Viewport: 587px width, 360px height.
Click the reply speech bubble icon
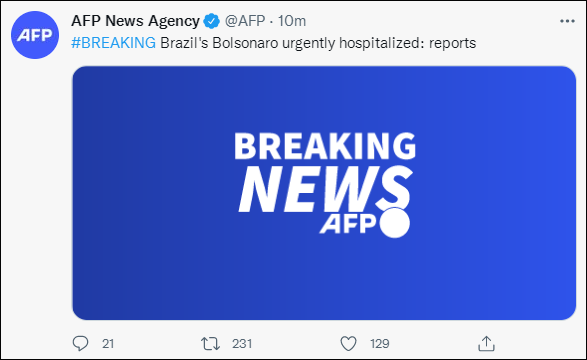[80, 343]
